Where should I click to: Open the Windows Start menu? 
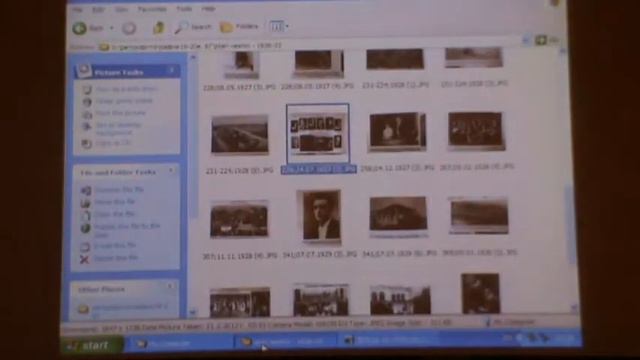(x=91, y=345)
